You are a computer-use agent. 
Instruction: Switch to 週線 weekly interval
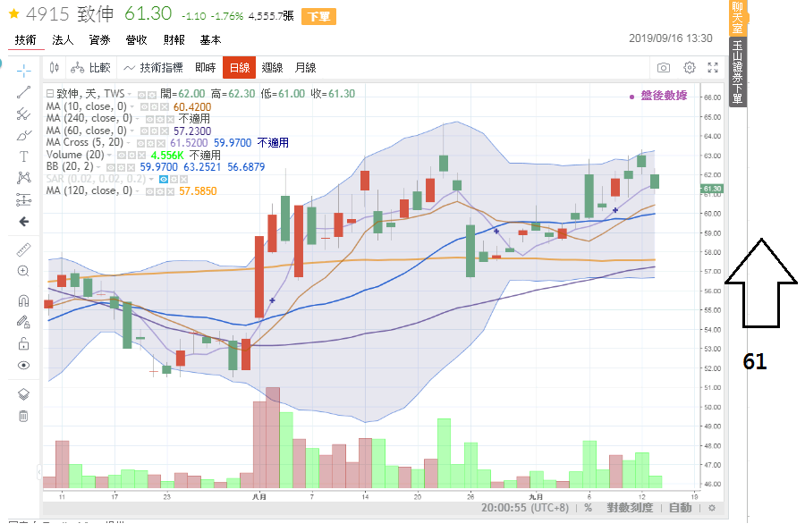[x=272, y=68]
